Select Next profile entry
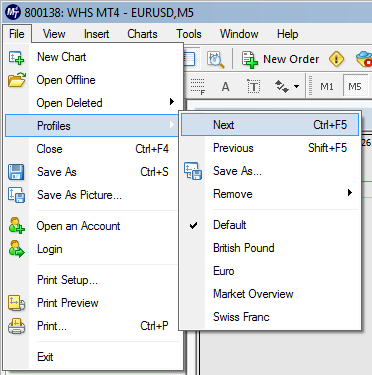Viewport: 372px width, 375px height. 270,125
